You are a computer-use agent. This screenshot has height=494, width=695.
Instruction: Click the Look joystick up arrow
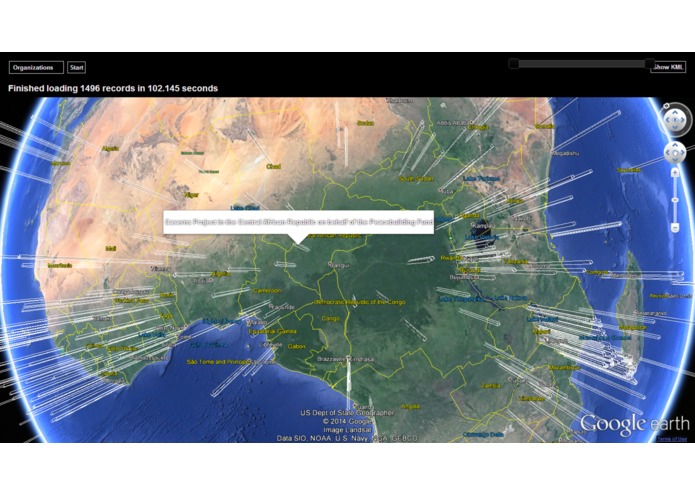pyautogui.click(x=675, y=113)
